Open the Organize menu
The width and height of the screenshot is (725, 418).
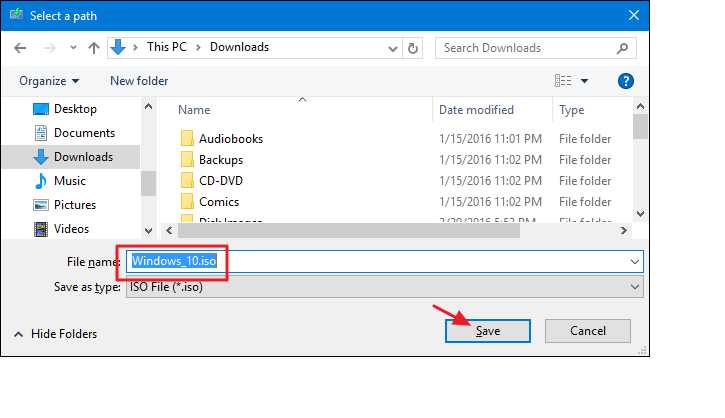point(48,81)
